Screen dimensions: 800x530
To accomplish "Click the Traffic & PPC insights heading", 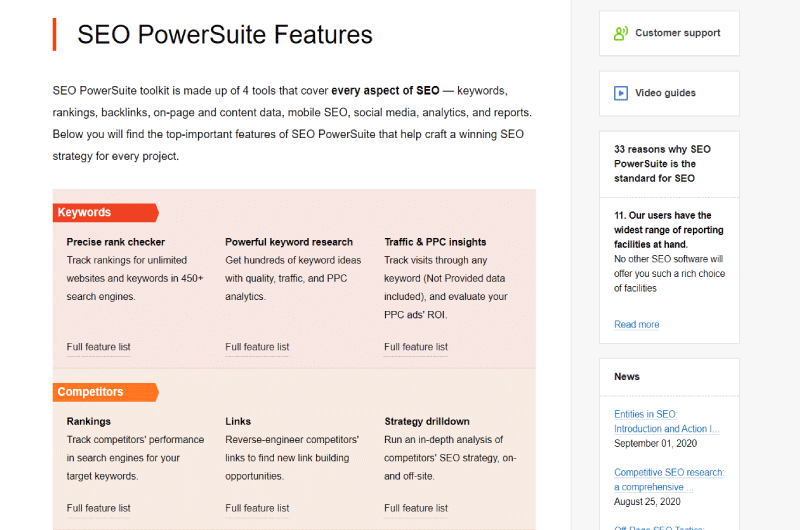I will 435,242.
